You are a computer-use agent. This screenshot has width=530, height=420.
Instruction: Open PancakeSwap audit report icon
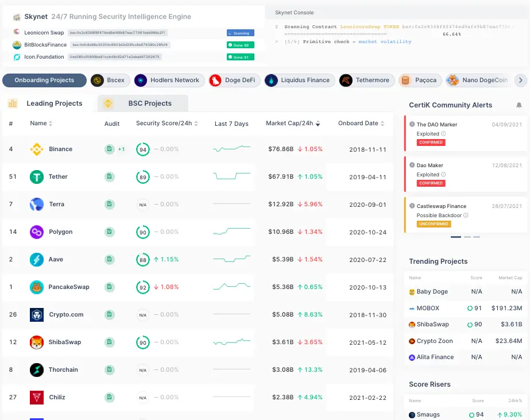click(x=109, y=287)
